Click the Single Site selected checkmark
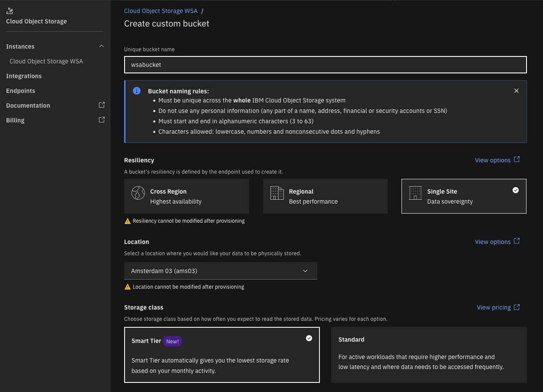Image resolution: width=543 pixels, height=392 pixels. click(516, 190)
